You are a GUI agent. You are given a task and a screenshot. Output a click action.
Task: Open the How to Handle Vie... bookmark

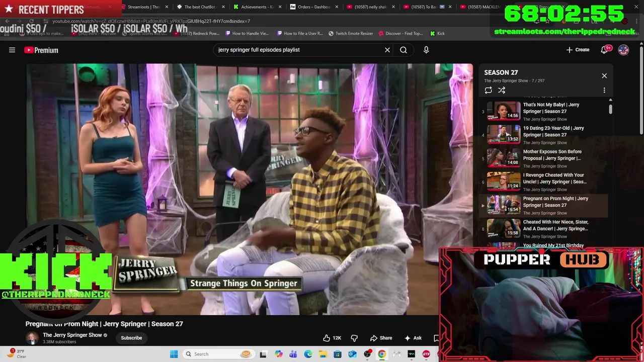click(248, 33)
